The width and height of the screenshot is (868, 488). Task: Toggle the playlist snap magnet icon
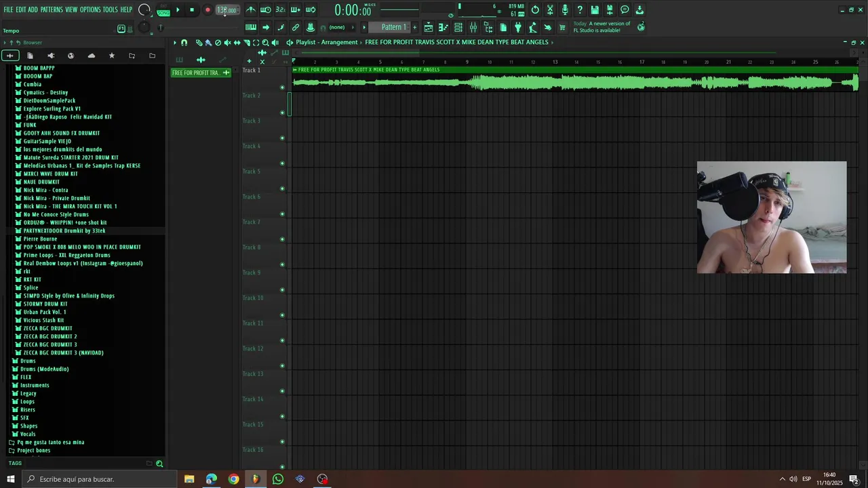[x=184, y=43]
